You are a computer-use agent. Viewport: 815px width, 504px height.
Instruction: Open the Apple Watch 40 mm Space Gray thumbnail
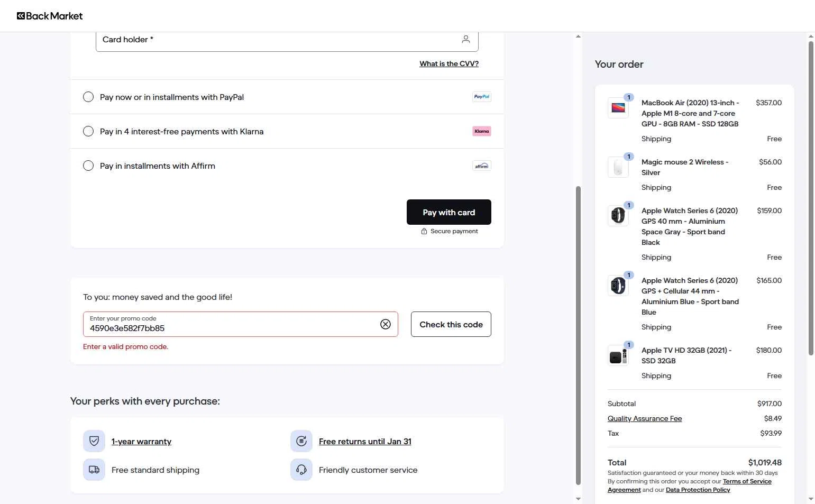(618, 216)
